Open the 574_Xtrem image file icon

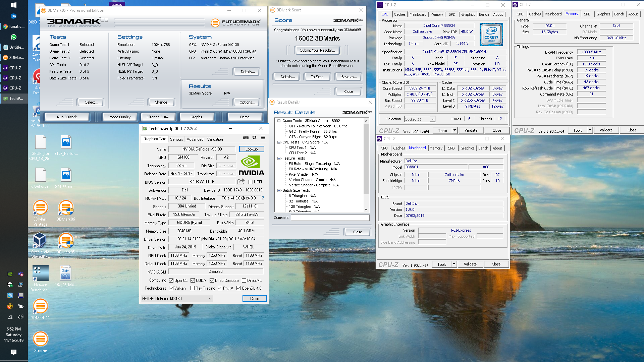point(66,178)
